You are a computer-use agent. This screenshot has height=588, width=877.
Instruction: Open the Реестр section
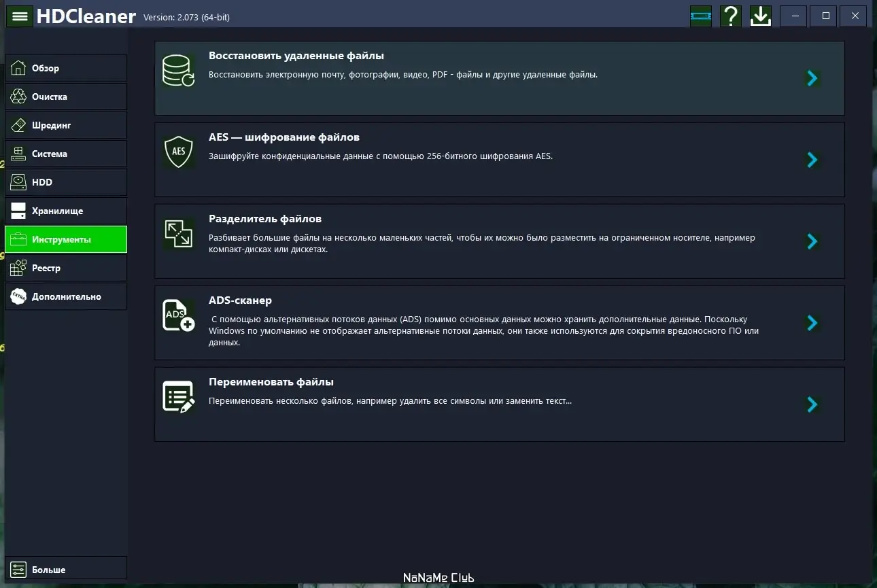click(66, 268)
